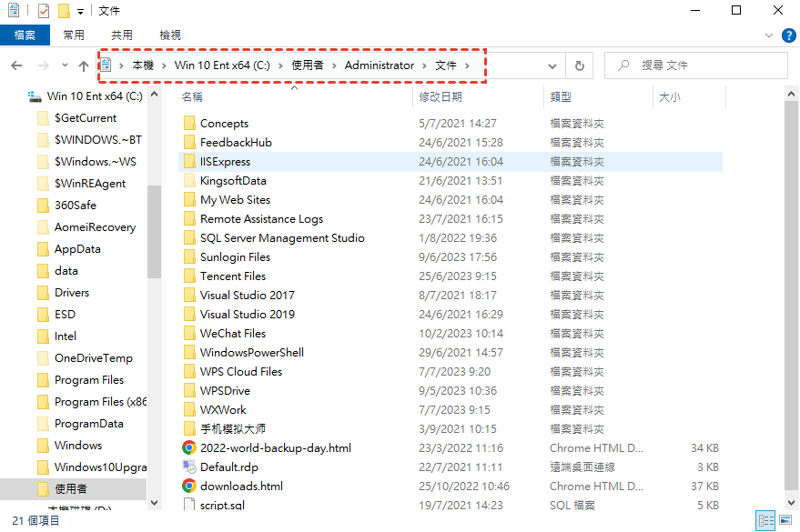800x532 pixels.
Task: Click Administrator in the address path
Action: tap(380, 65)
